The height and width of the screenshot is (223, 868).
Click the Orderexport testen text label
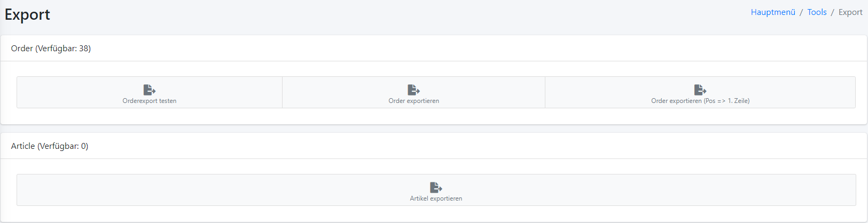click(x=150, y=101)
